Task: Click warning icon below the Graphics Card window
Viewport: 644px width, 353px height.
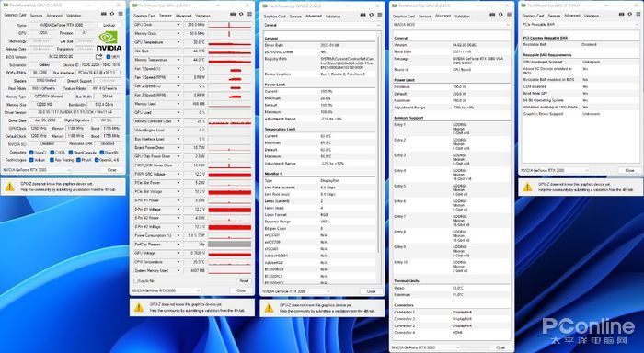Action: click(9, 187)
